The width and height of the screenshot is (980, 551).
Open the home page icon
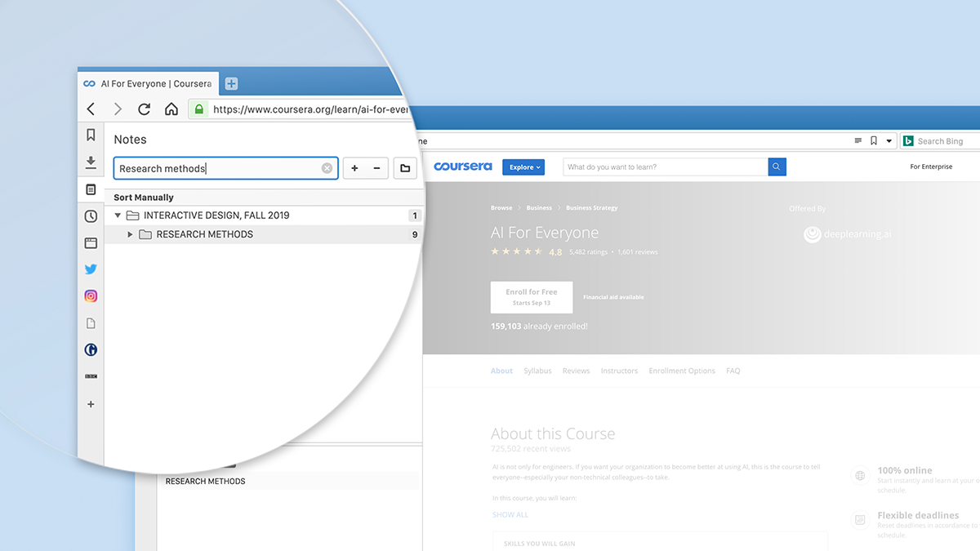click(171, 109)
